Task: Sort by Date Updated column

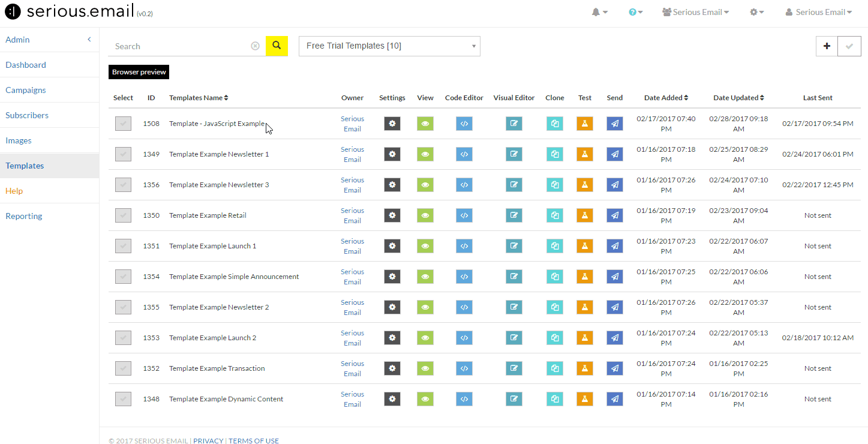Action: click(738, 98)
